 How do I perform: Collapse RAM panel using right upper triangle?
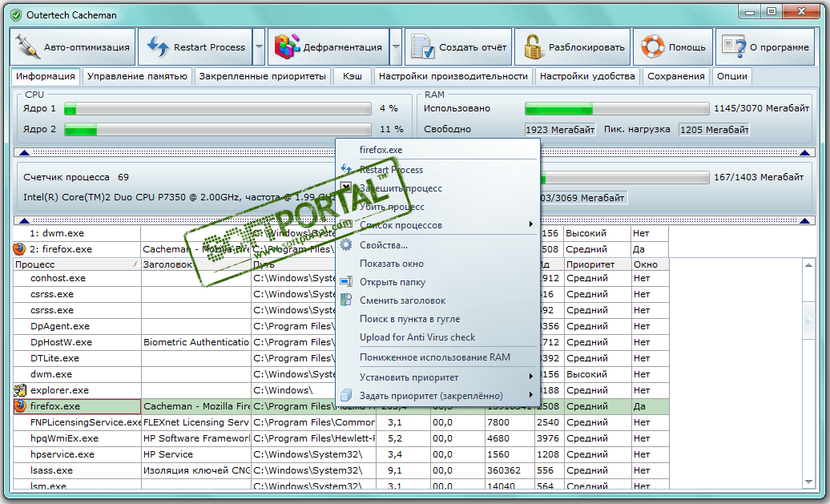[804, 152]
